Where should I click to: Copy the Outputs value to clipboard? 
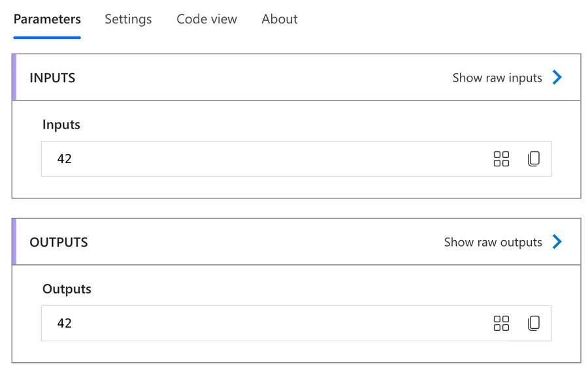[x=534, y=323]
